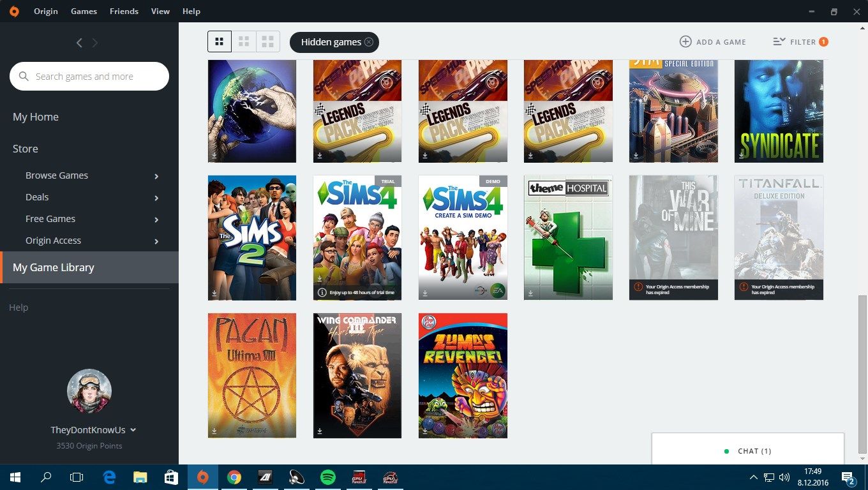Expand the Browse Games submenu arrow

click(156, 176)
